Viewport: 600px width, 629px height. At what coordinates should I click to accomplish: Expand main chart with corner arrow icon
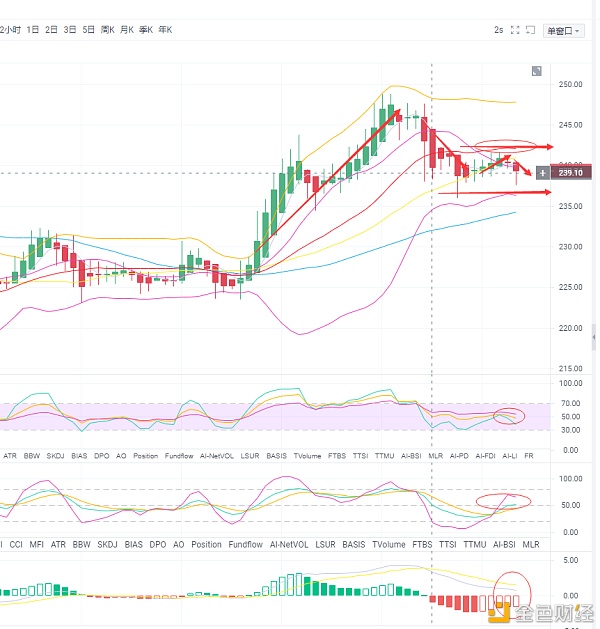click(x=537, y=71)
